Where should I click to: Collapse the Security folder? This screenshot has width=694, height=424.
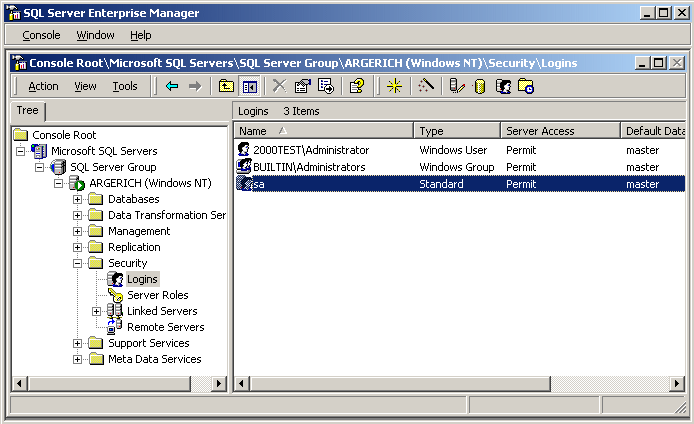pyautogui.click(x=77, y=263)
